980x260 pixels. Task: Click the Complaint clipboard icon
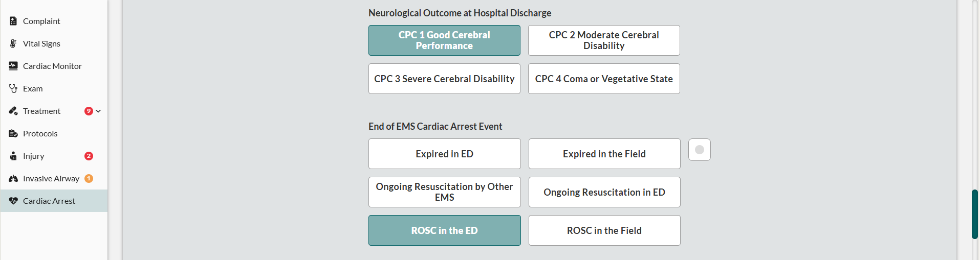(x=13, y=21)
